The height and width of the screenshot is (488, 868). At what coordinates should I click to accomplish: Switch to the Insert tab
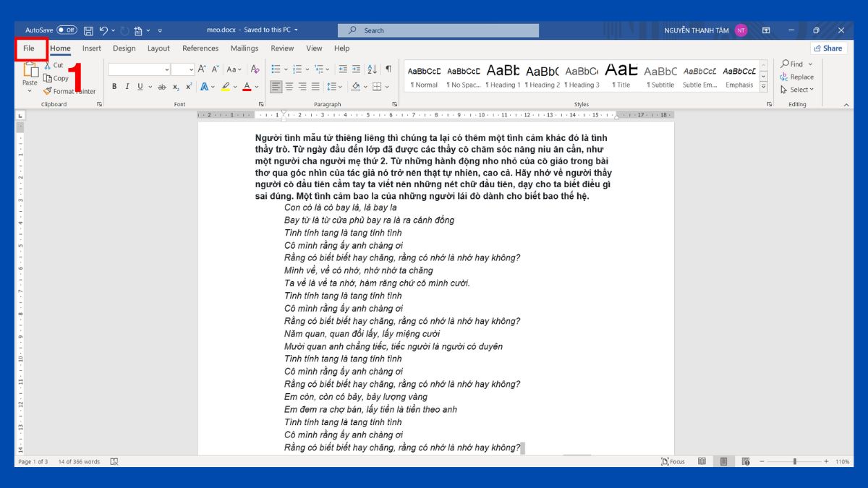(x=92, y=48)
